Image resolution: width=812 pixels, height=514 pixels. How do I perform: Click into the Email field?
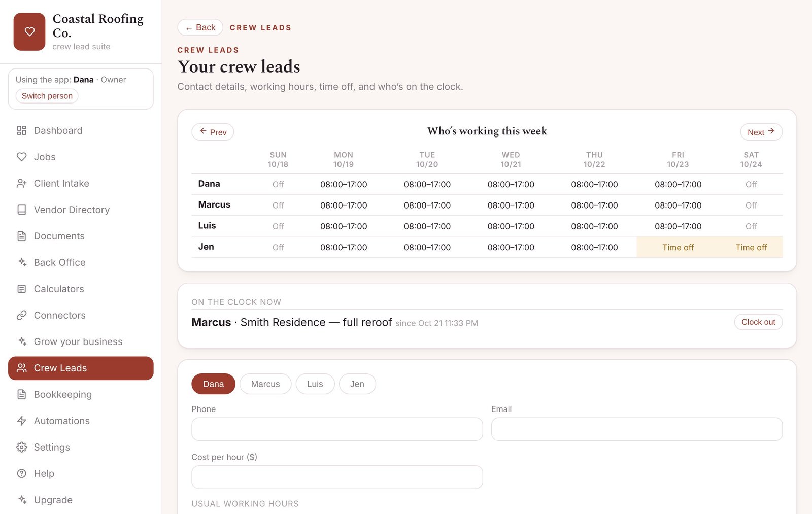coord(636,429)
